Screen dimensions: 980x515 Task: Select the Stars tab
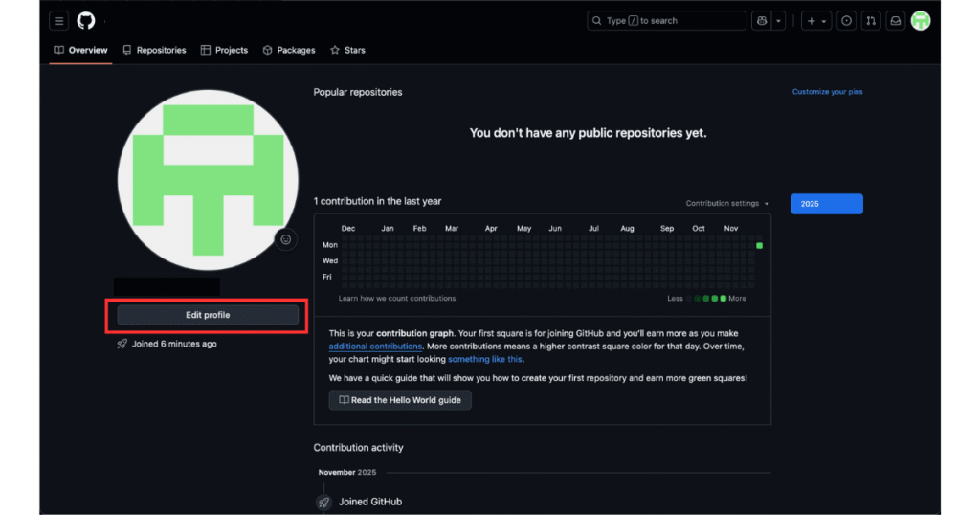[x=347, y=50]
